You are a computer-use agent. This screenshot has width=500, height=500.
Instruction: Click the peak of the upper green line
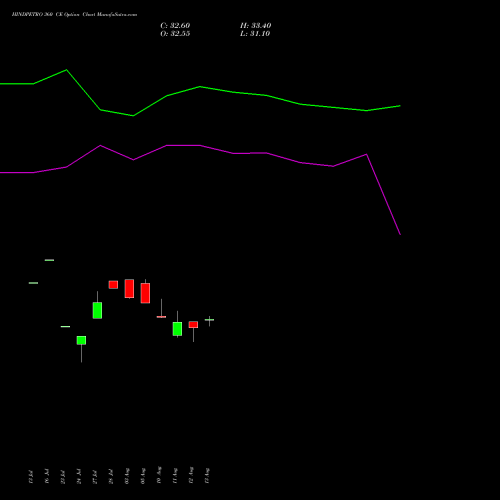tap(66, 70)
